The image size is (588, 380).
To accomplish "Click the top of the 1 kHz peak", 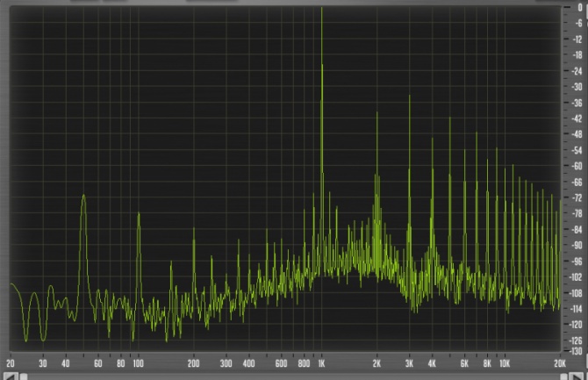I will click(x=321, y=9).
